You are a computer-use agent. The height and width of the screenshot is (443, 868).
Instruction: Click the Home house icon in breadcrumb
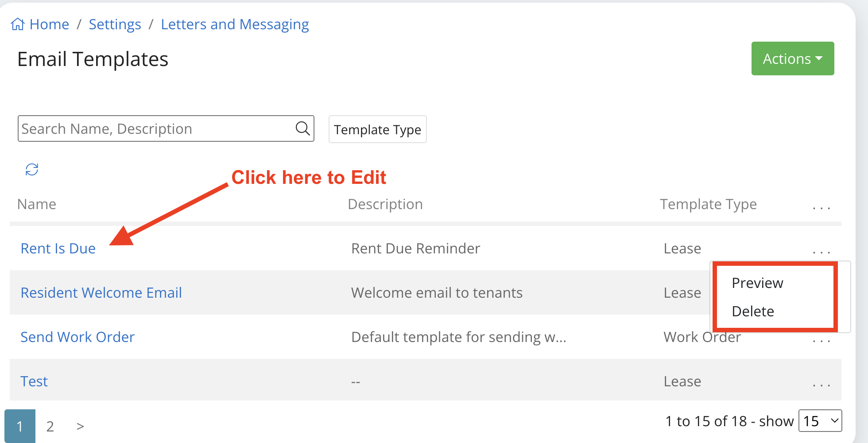[18, 24]
